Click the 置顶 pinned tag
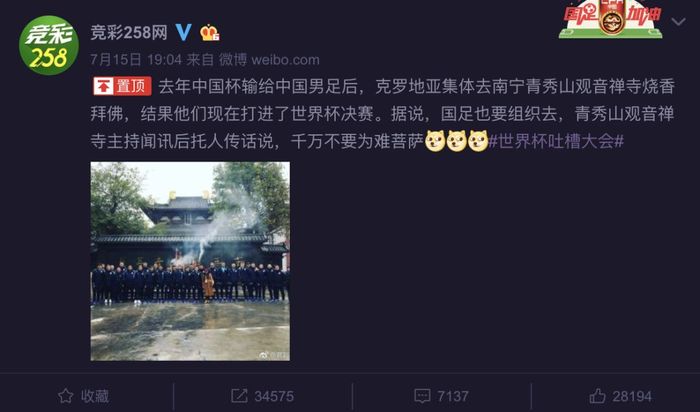The height and width of the screenshot is (412, 700). point(122,86)
